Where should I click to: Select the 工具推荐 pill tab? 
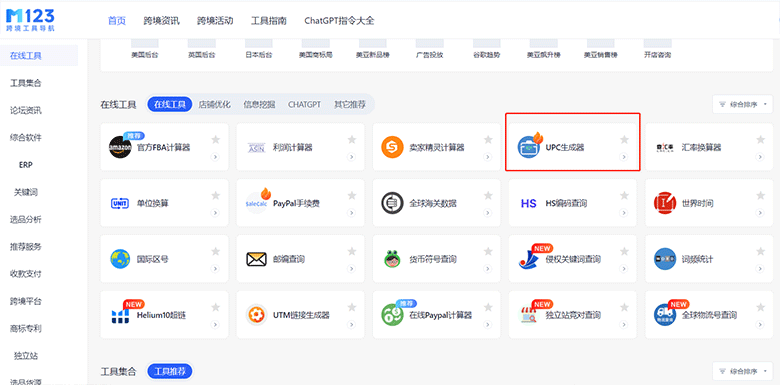(x=170, y=372)
